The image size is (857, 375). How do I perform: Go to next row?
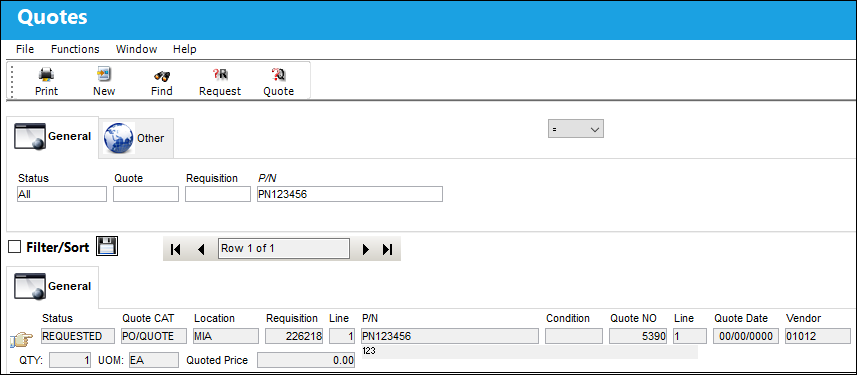366,249
